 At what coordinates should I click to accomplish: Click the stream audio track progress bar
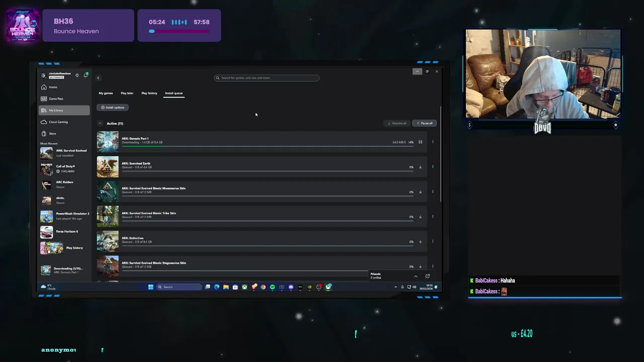click(179, 32)
